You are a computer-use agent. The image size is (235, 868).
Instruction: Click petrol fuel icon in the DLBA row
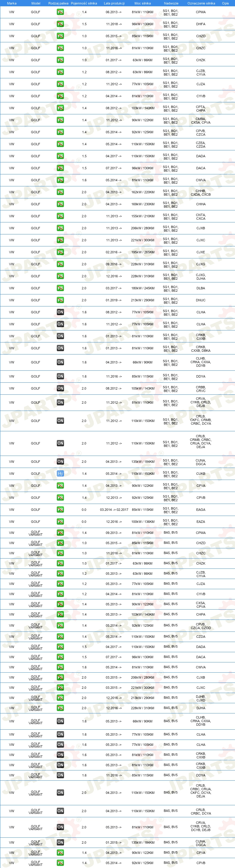pyautogui.click(x=60, y=288)
